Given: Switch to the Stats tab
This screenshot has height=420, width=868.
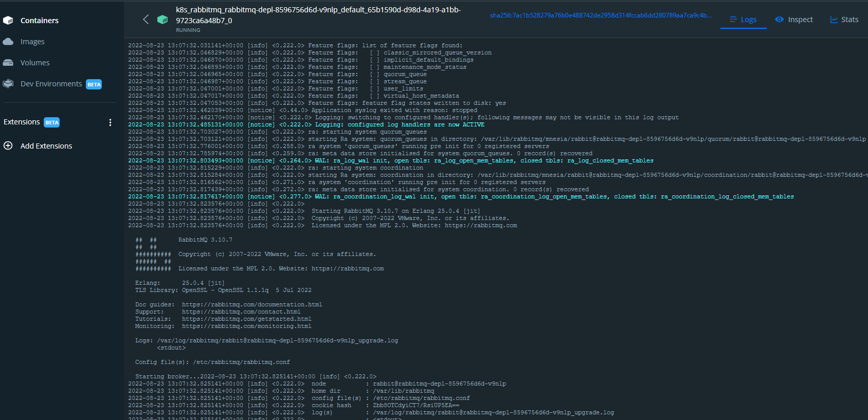Looking at the screenshot, I should coord(844,20).
